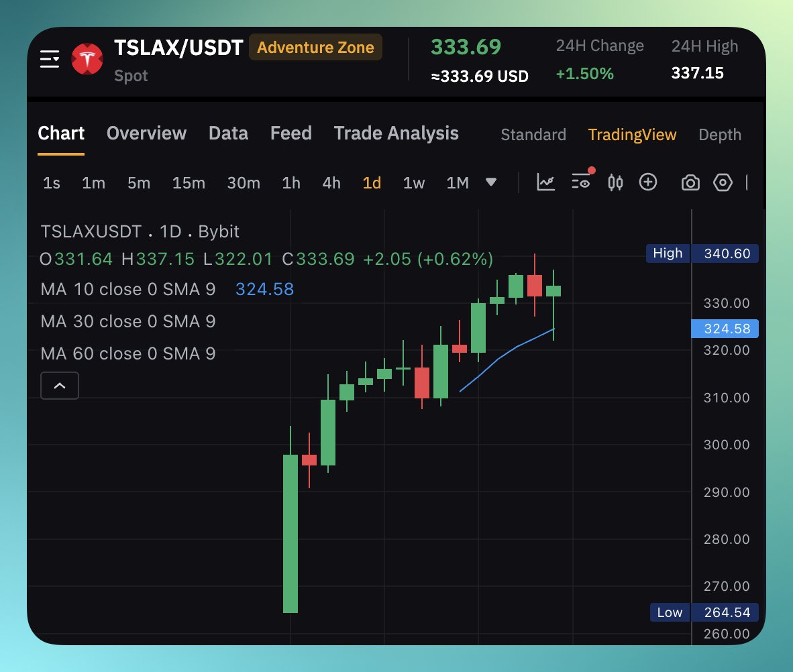Click the blue MA 10 value 324.58 in legend
This screenshot has height=672, width=793.
click(264, 289)
